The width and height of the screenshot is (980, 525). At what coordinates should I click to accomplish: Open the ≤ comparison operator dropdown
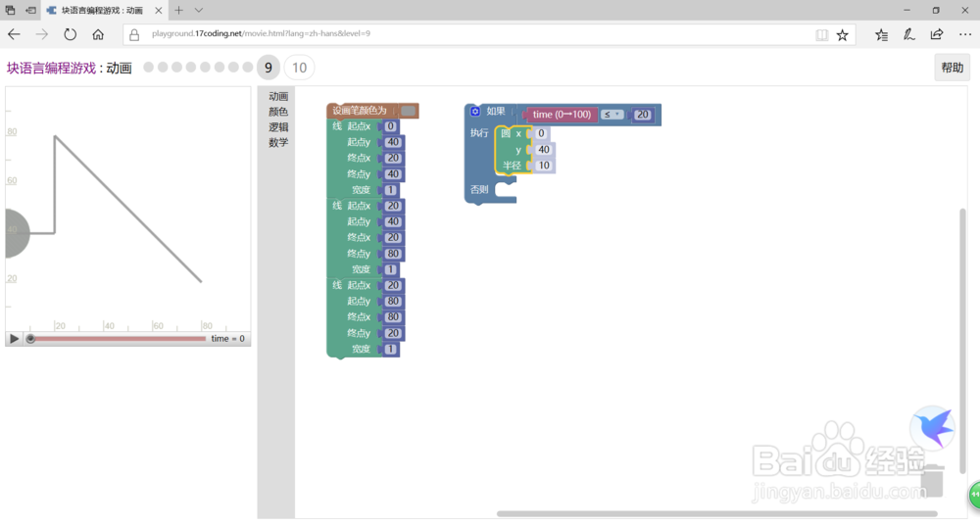point(612,115)
